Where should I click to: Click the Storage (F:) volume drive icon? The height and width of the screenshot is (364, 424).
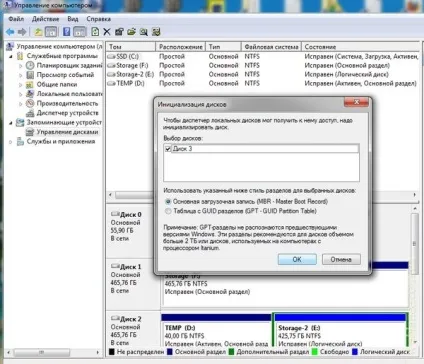111,66
